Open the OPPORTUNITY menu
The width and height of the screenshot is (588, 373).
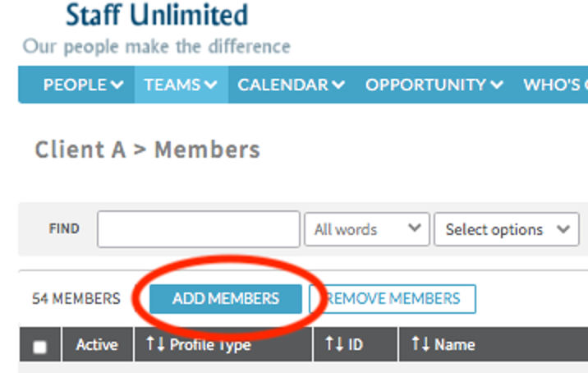coord(434,85)
